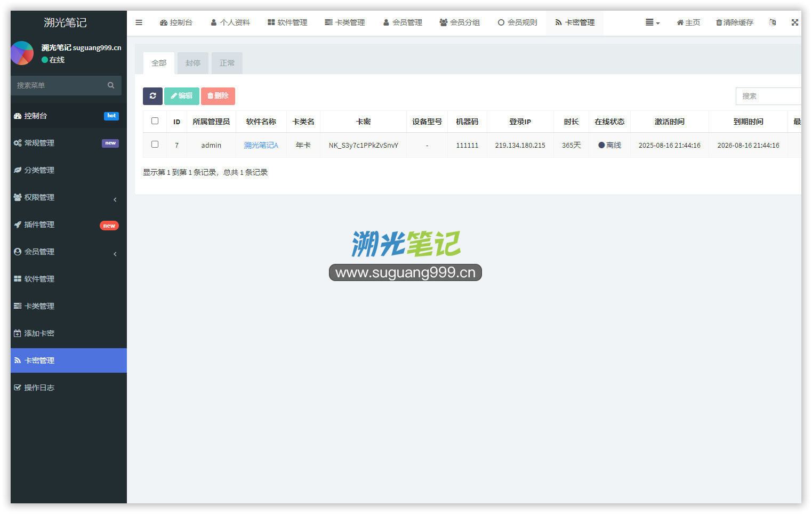Click the leaf icon beside 分类管理
The height and width of the screenshot is (514, 812).
18,170
